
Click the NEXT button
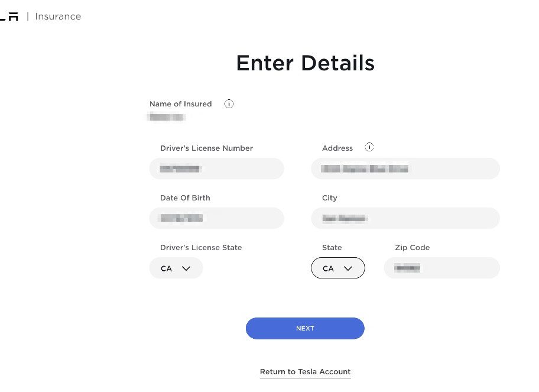(x=305, y=328)
